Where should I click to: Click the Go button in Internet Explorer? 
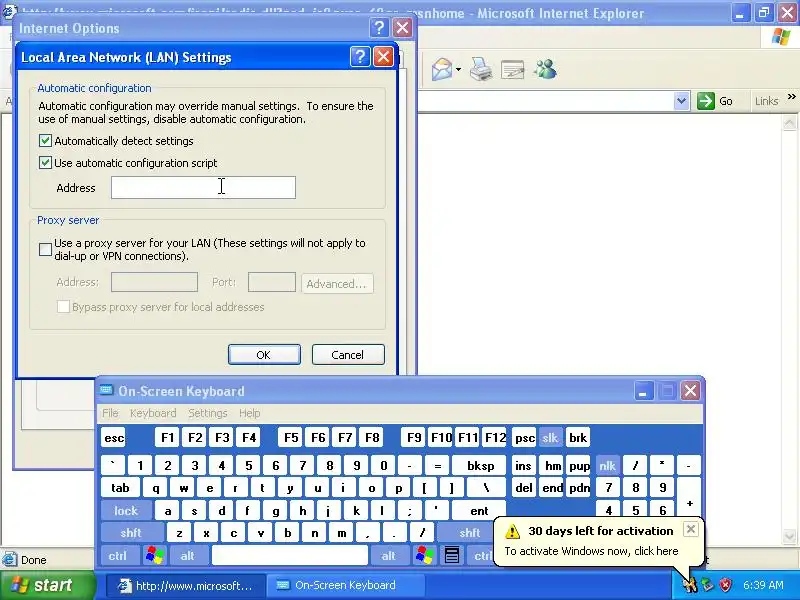(x=715, y=101)
